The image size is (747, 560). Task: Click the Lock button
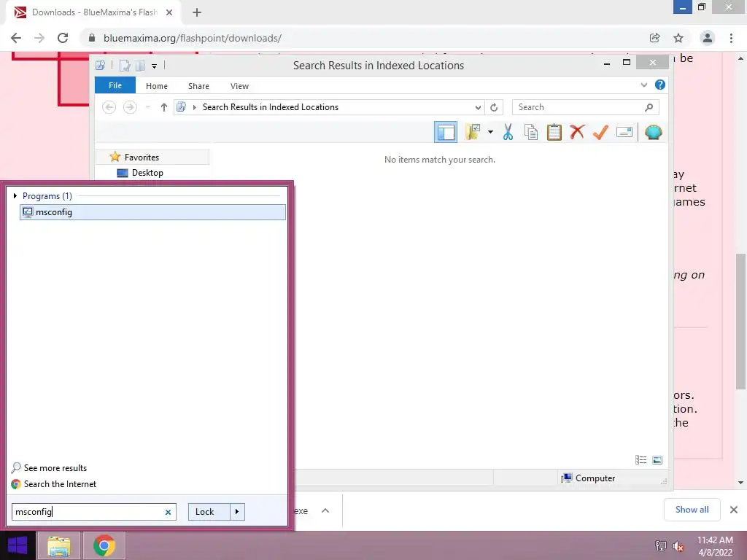[x=209, y=512]
